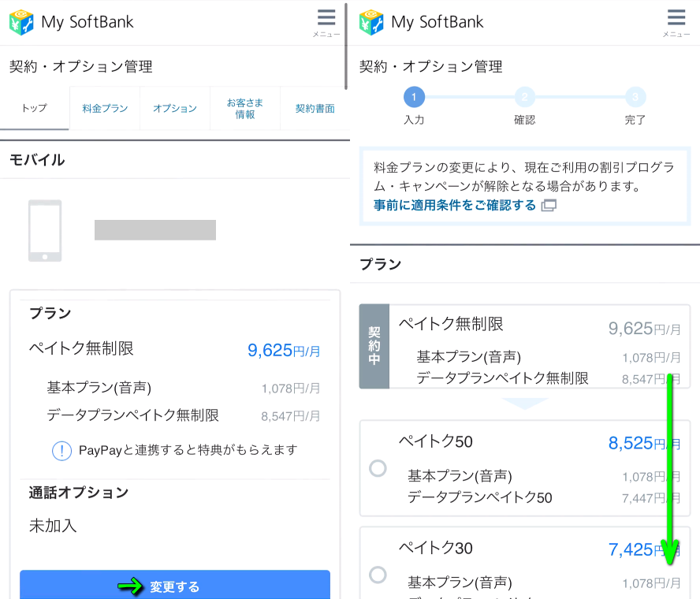Click the 9,625円/月 price in the right panel
The width and height of the screenshot is (700, 599).
pyautogui.click(x=644, y=329)
